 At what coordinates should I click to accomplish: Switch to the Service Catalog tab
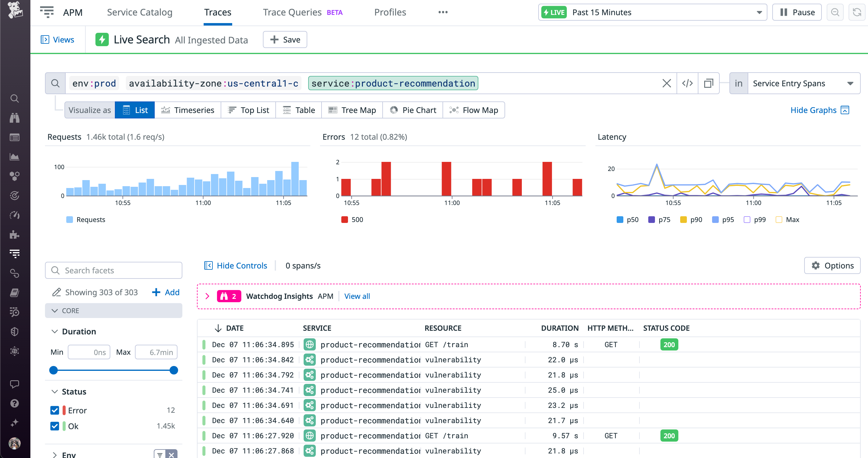click(139, 12)
